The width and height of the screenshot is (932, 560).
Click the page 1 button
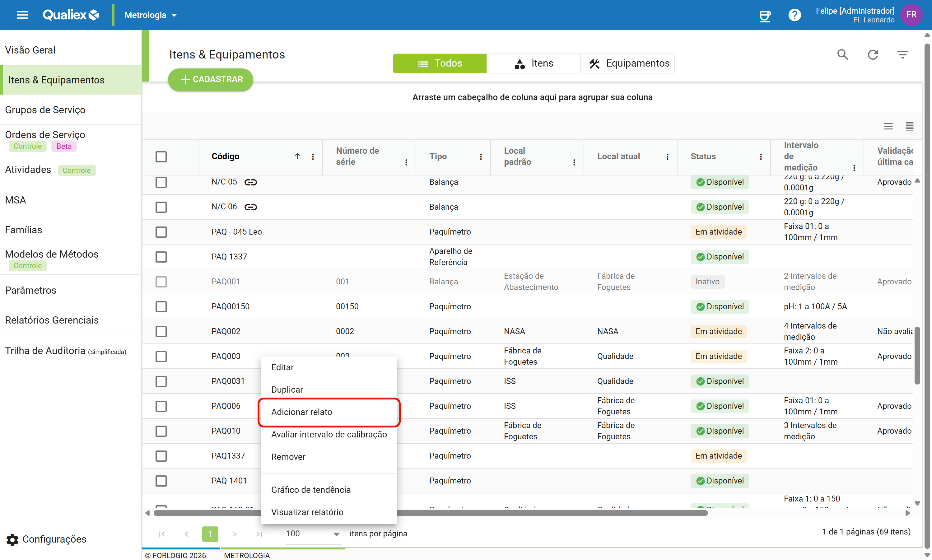210,534
